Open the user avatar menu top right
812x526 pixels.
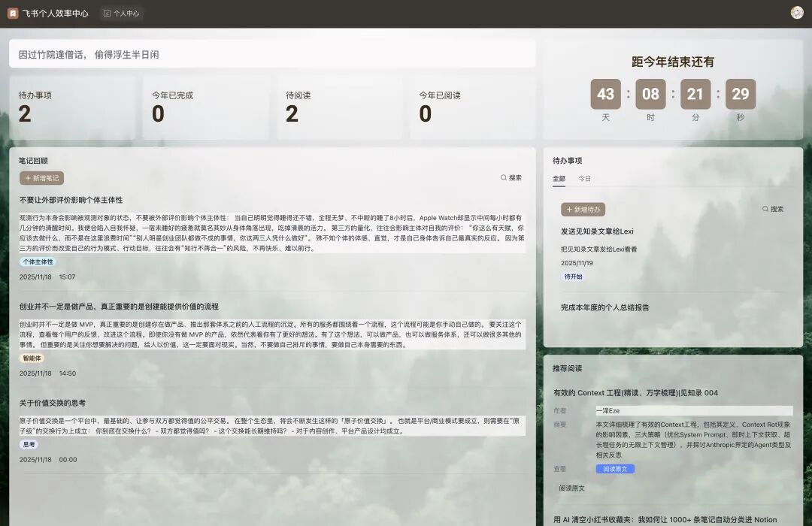click(x=797, y=13)
